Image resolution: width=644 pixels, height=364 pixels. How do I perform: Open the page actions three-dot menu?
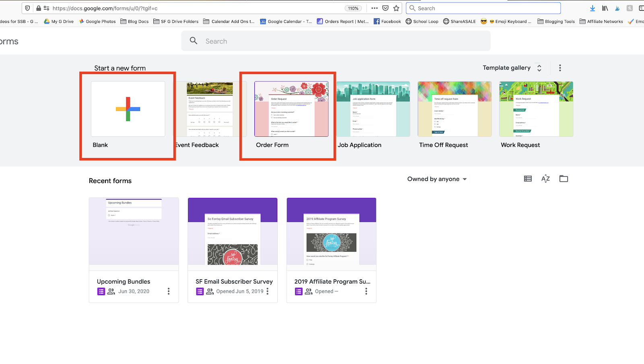click(x=374, y=8)
